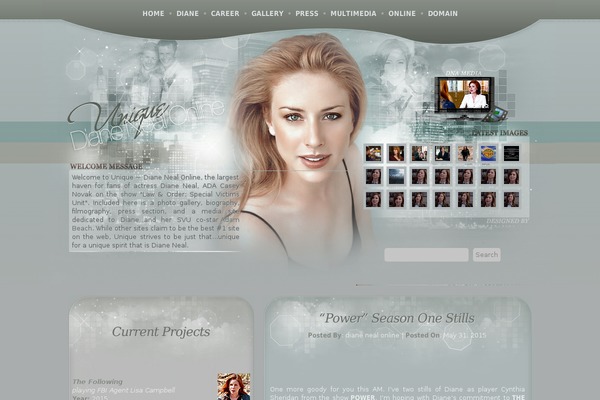600x400 pixels.
Task: Click The Following project photo thumbnail
Action: 234,387
